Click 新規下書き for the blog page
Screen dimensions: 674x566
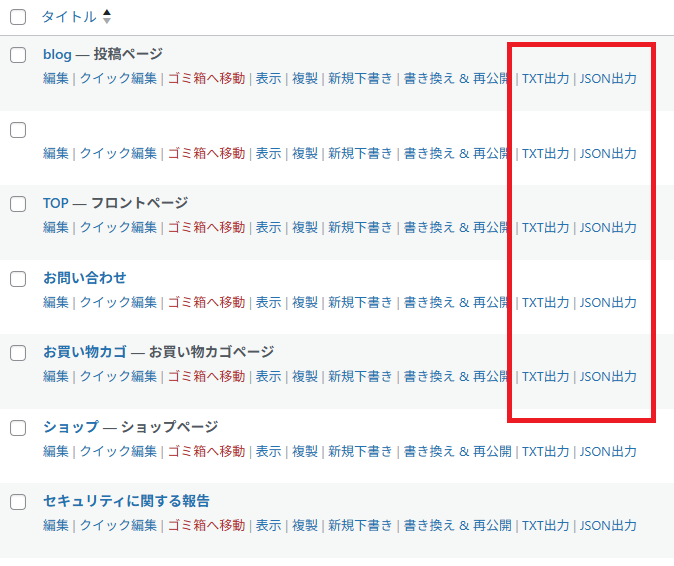click(361, 78)
